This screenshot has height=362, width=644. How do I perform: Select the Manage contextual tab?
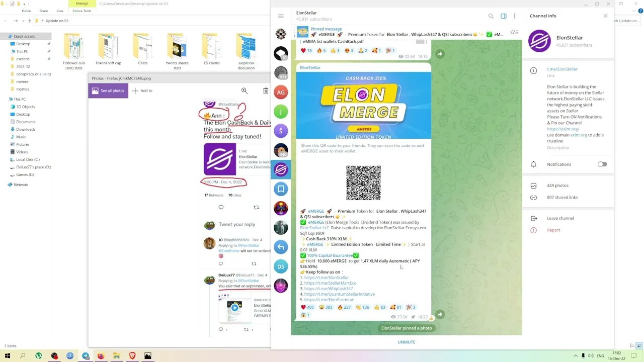(x=82, y=4)
